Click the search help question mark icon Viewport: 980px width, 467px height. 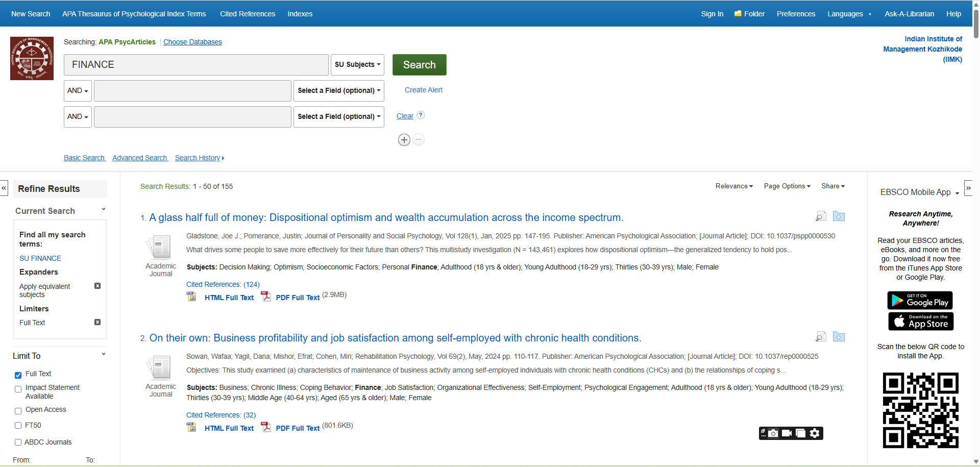click(x=421, y=115)
